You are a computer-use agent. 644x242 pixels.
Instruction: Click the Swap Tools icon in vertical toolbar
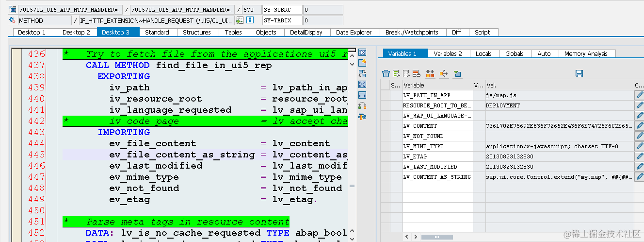(362, 106)
